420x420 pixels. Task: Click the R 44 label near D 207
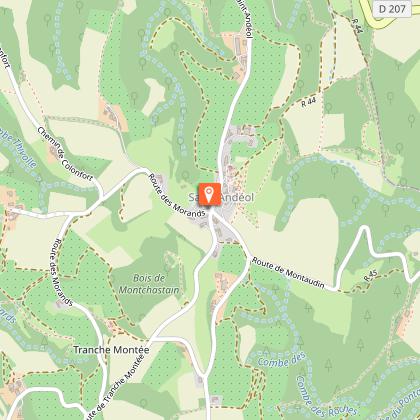(x=357, y=26)
